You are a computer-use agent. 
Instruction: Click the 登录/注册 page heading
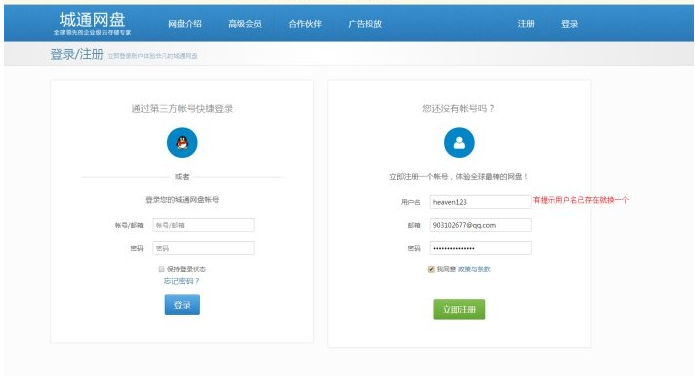point(77,55)
